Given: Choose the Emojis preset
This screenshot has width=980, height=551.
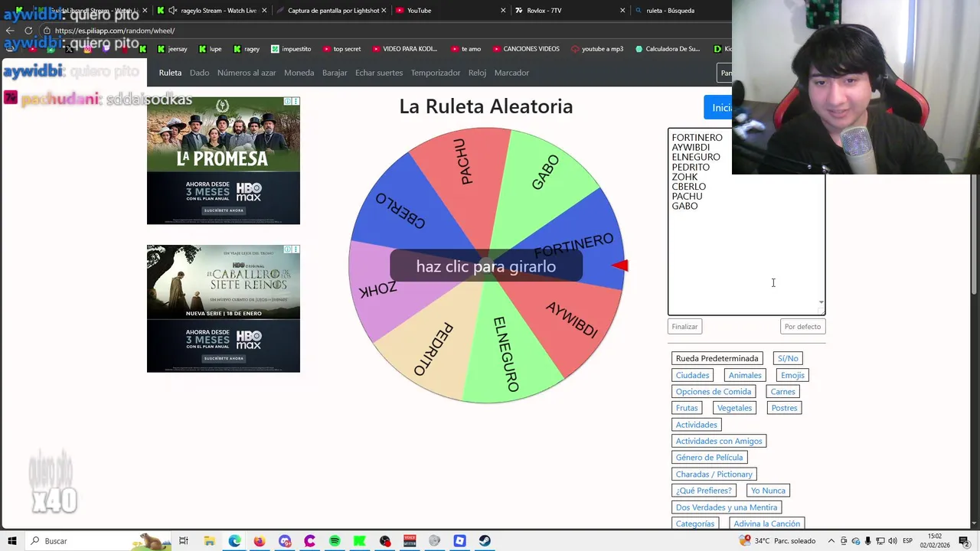Looking at the screenshot, I should tap(792, 375).
